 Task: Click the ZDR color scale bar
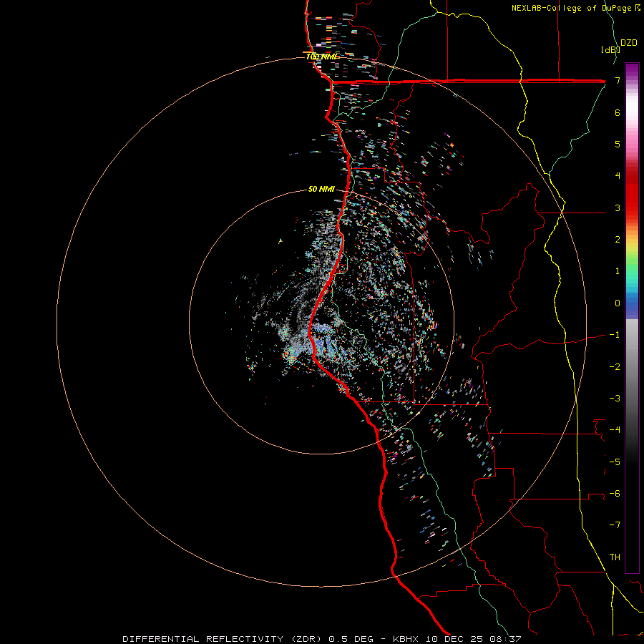click(x=632, y=318)
